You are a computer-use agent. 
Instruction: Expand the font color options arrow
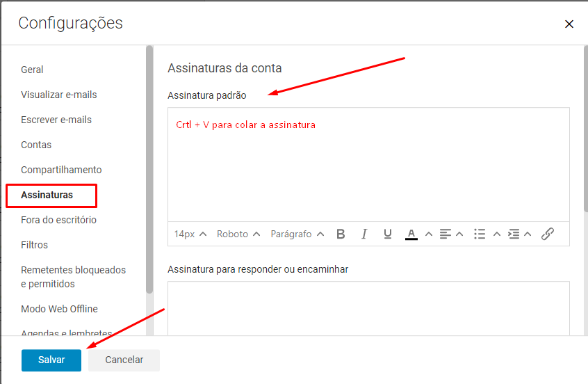[428, 234]
